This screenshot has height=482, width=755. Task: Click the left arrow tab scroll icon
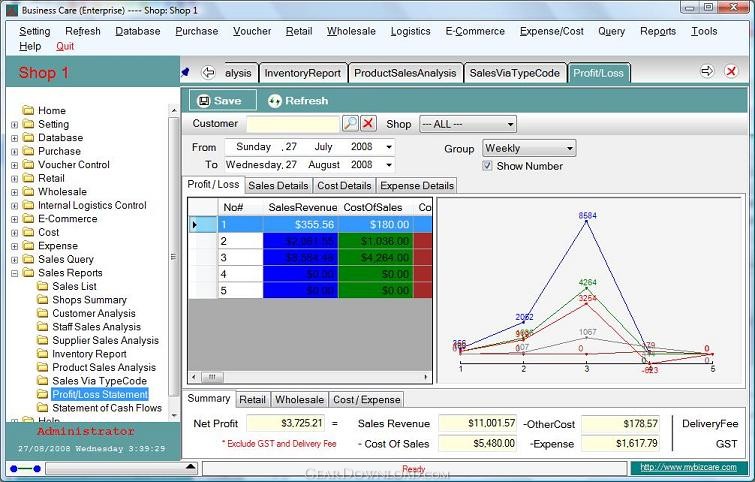(208, 73)
